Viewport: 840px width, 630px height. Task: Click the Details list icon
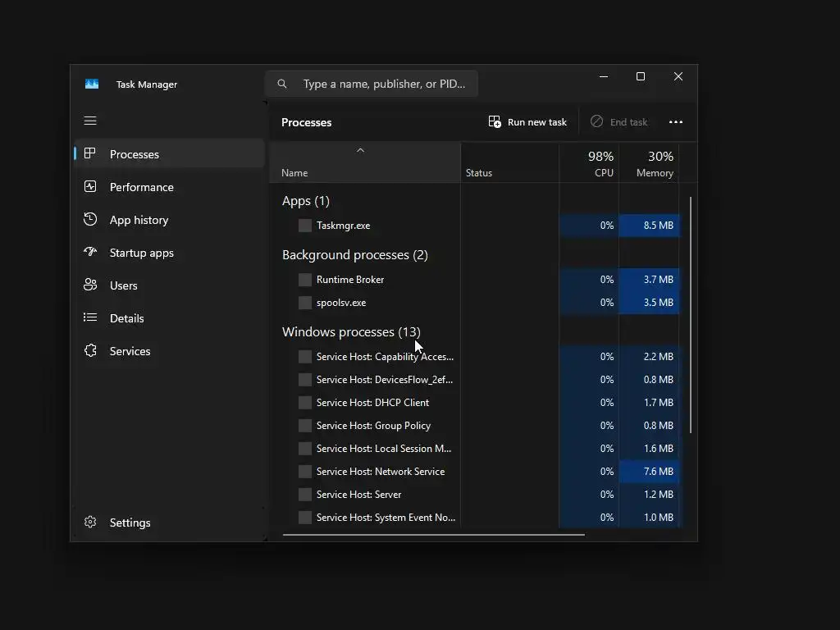point(90,317)
